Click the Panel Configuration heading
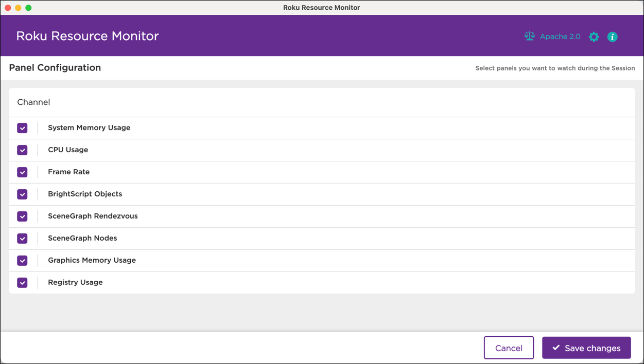The height and width of the screenshot is (364, 644). tap(55, 67)
